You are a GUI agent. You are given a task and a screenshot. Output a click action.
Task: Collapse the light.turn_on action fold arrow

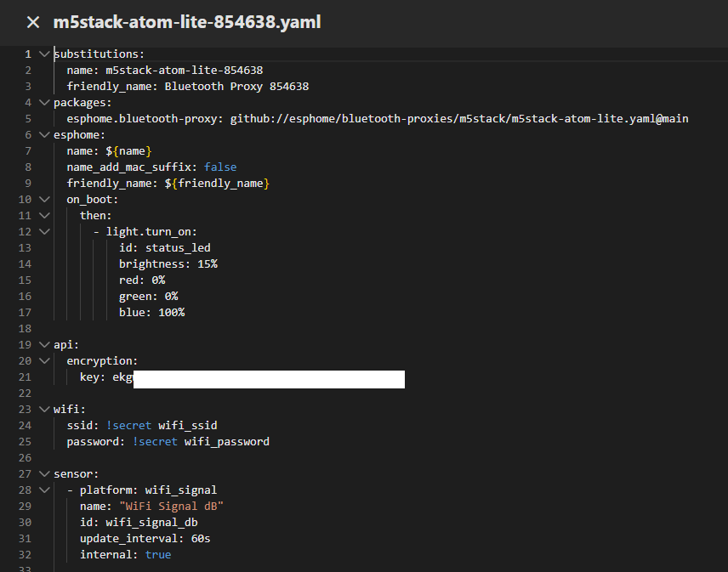44,232
